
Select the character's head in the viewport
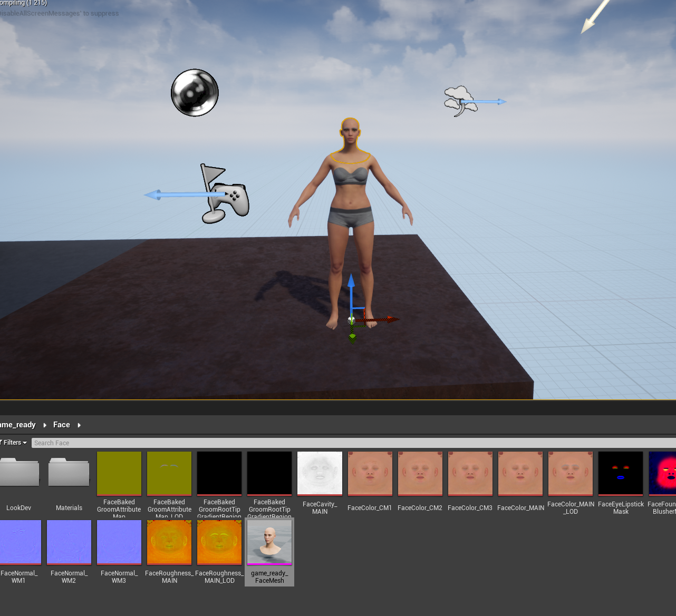point(350,132)
